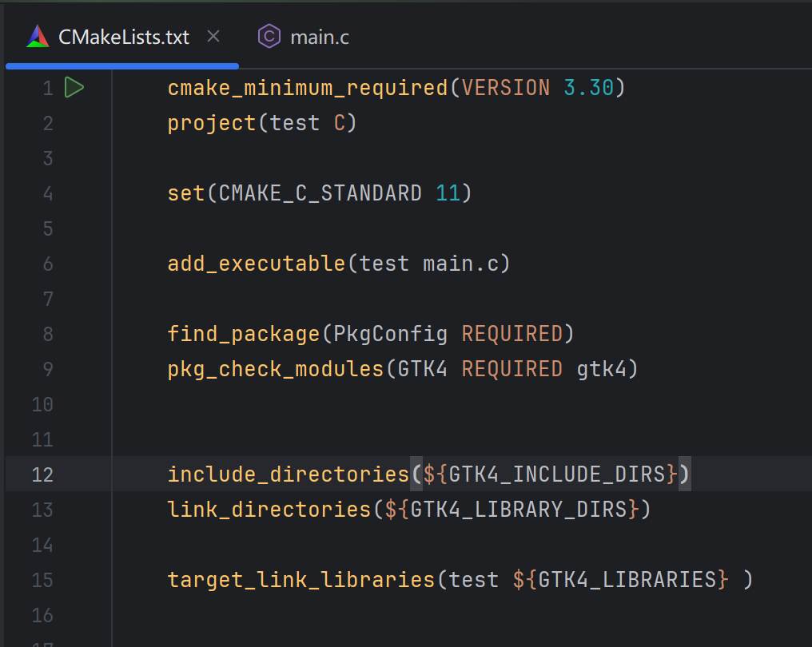Click add_executable on line 6
812x647 pixels.
coord(257,264)
